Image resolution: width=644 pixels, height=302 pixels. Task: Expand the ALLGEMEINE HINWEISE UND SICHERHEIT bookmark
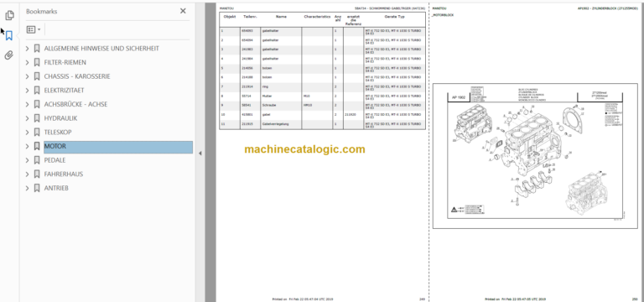27,49
